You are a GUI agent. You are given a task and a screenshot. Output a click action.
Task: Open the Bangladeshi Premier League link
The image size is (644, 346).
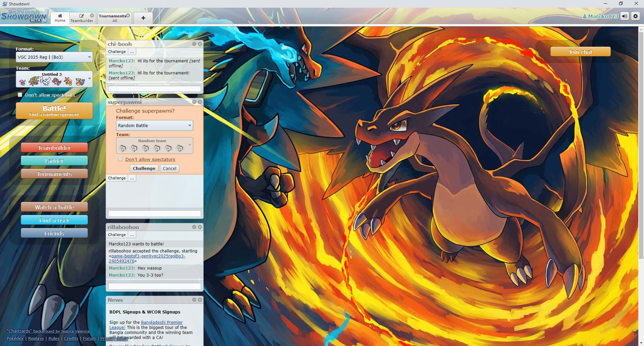(x=162, y=322)
